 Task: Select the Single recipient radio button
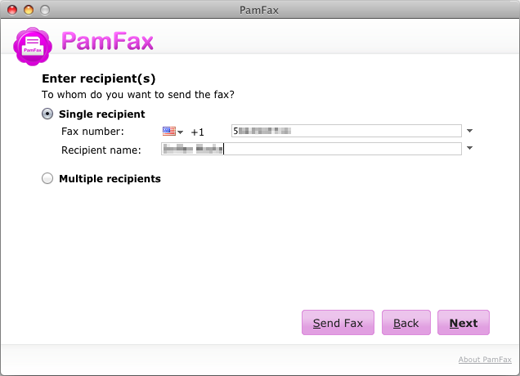[x=47, y=114]
